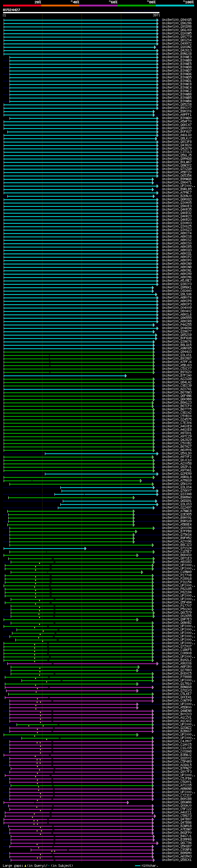Image resolution: width=197 pixels, height=868 pixels.
Task: Click the UniRef100_B3VWD8 entry
Action: [177, 67]
